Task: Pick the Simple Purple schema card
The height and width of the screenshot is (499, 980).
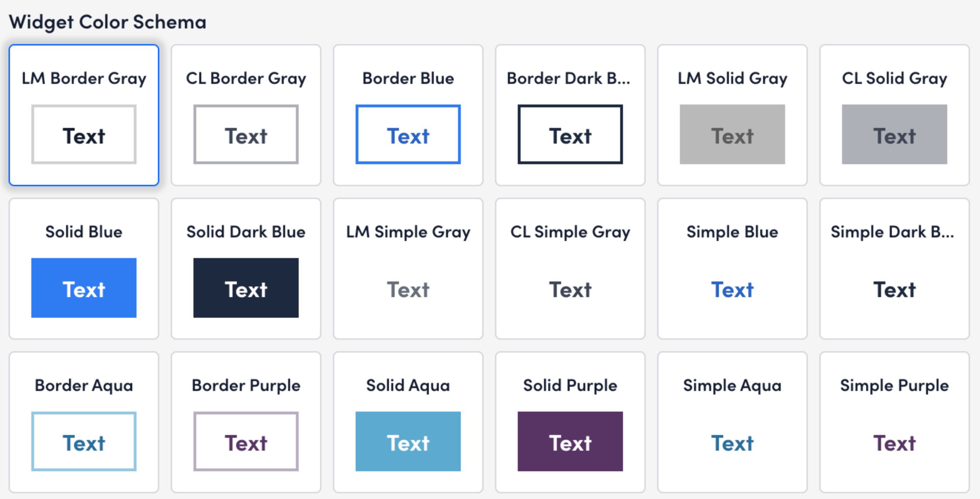Action: 894,422
